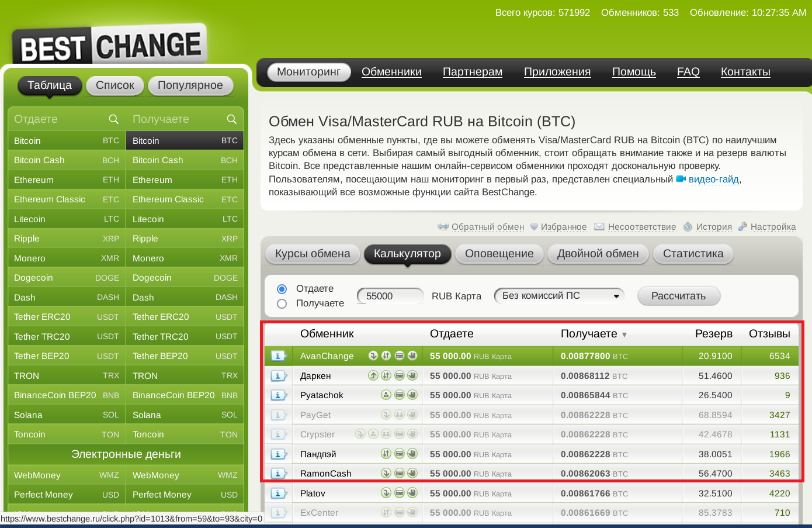Open Контакты in the top navigation
The width and height of the screenshot is (812, 528).
coord(745,72)
